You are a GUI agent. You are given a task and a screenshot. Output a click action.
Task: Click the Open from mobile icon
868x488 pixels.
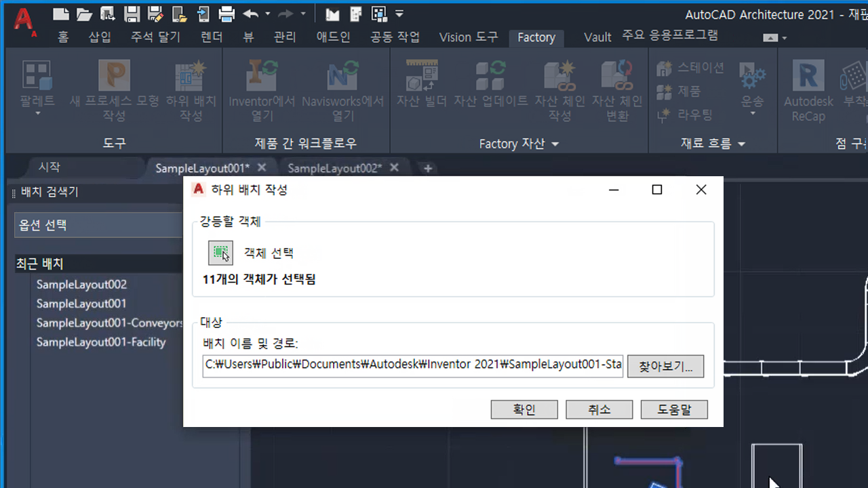point(179,13)
